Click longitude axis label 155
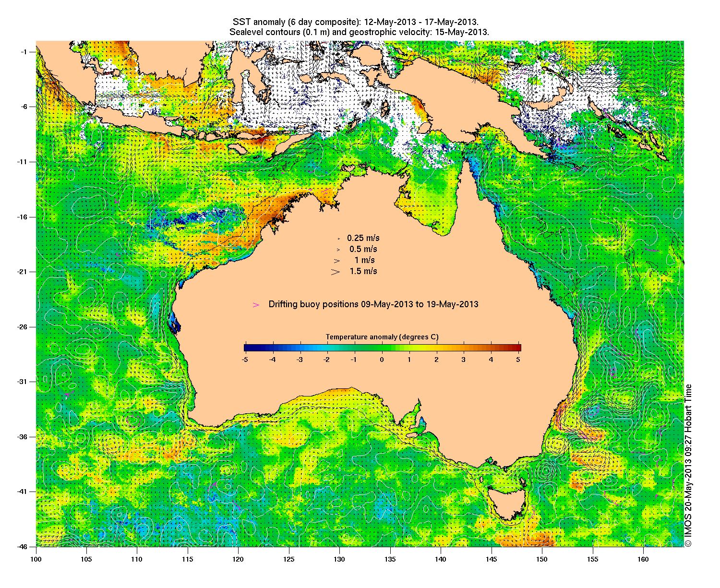The height and width of the screenshot is (588, 720). tap(593, 559)
